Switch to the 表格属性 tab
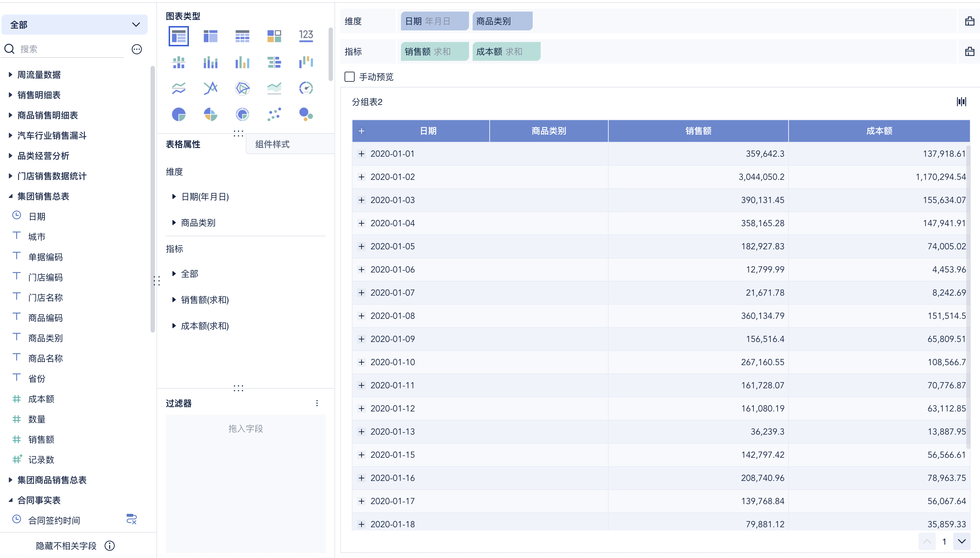 [x=183, y=144]
